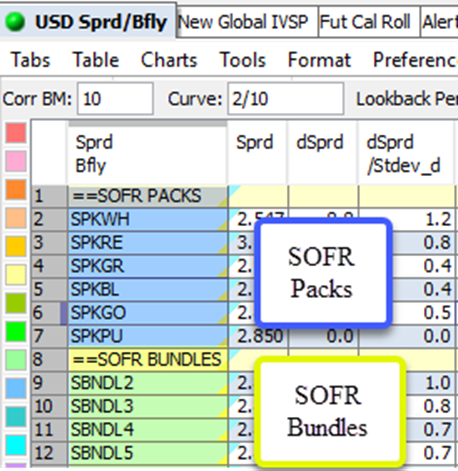
Task: Select the SPKRE row
Action: point(148,242)
